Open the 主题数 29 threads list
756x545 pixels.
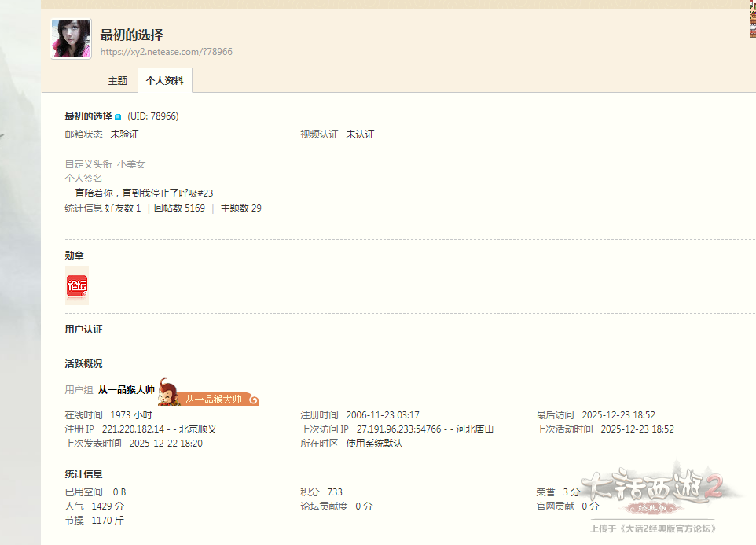pyautogui.click(x=240, y=208)
